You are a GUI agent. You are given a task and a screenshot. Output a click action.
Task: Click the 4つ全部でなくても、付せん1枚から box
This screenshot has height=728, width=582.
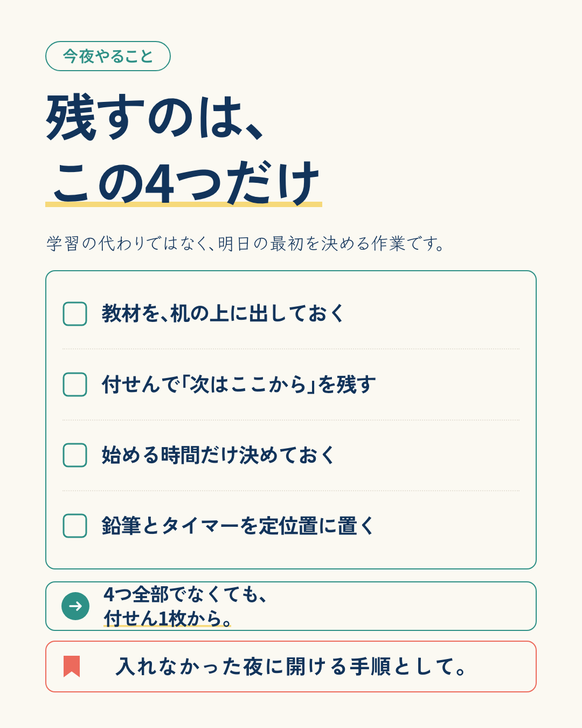click(291, 606)
